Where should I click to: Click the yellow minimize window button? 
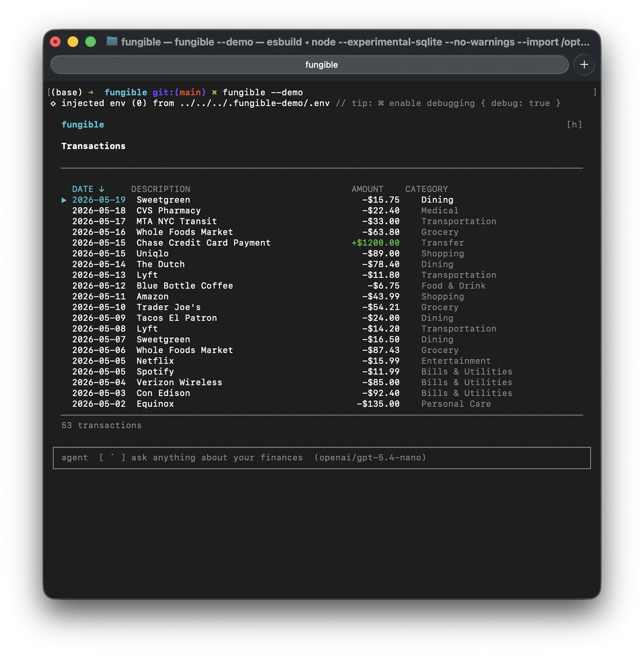(73, 41)
